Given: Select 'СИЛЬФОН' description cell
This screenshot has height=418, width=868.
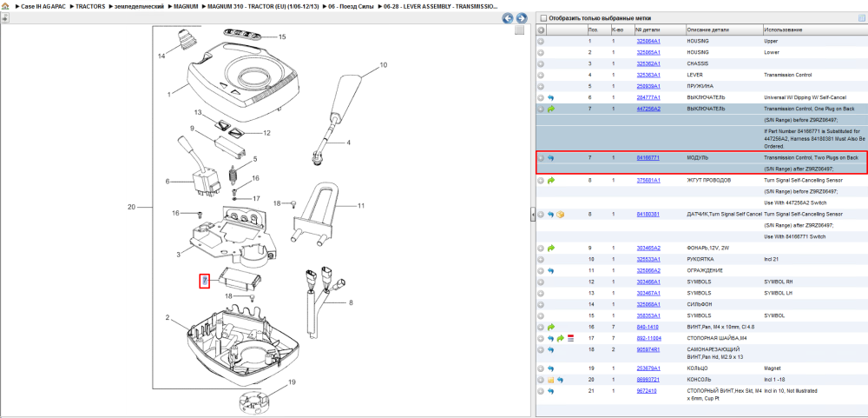Looking at the screenshot, I should pos(700,304).
